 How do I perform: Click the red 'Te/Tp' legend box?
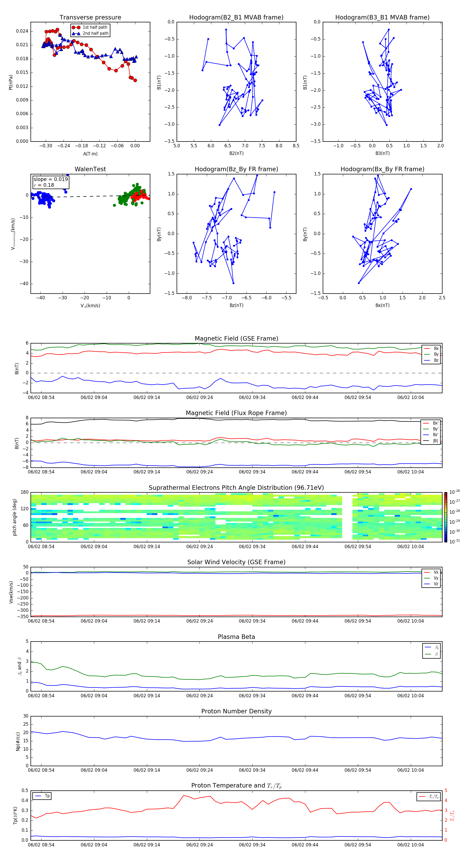(429, 796)
